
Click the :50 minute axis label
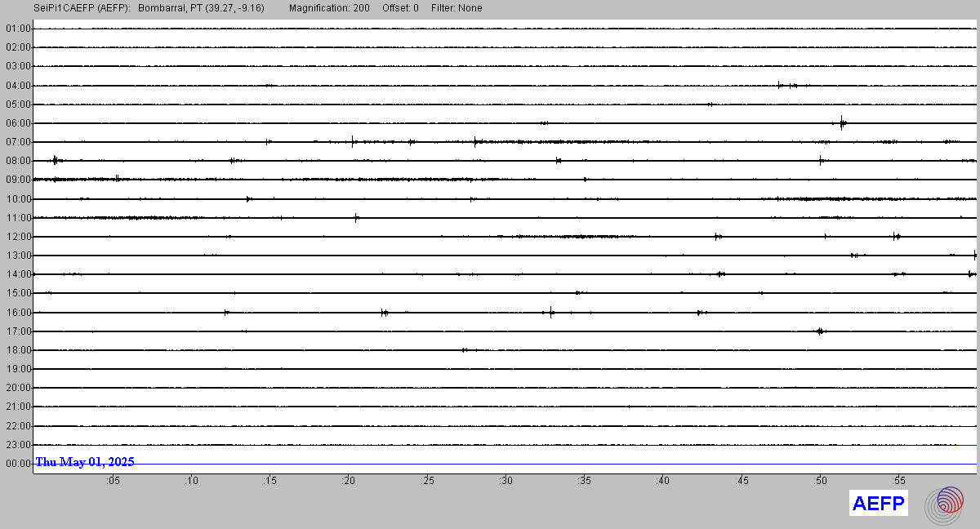(821, 482)
